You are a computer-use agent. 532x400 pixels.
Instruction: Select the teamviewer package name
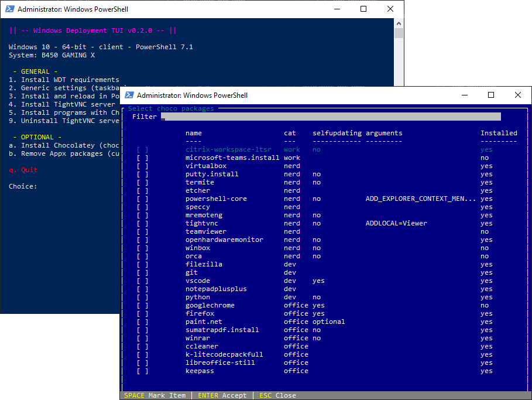click(x=205, y=231)
